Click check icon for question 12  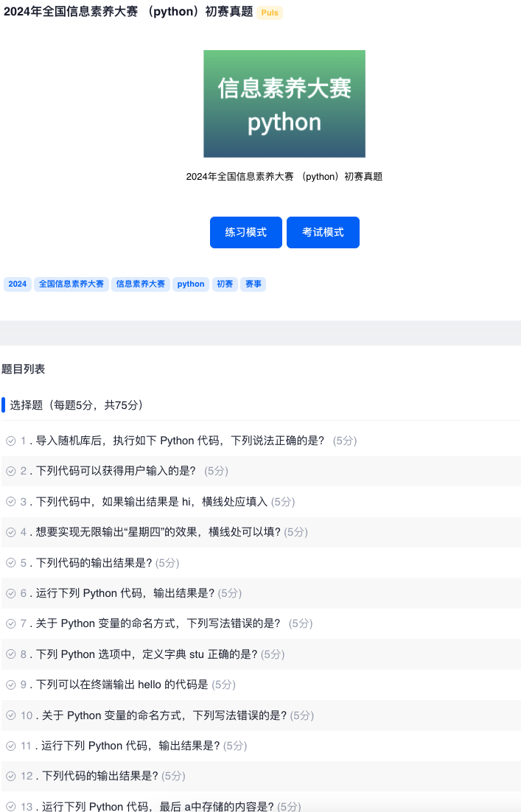(x=11, y=777)
